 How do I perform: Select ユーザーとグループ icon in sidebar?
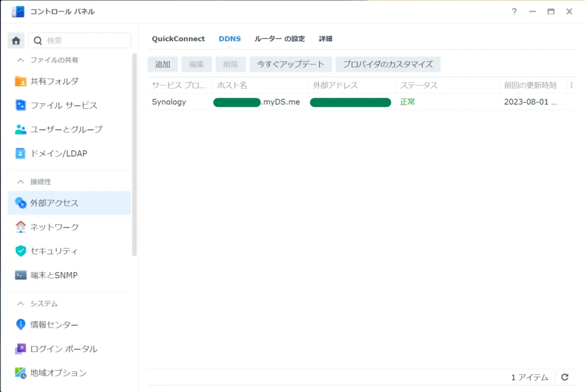click(x=21, y=129)
